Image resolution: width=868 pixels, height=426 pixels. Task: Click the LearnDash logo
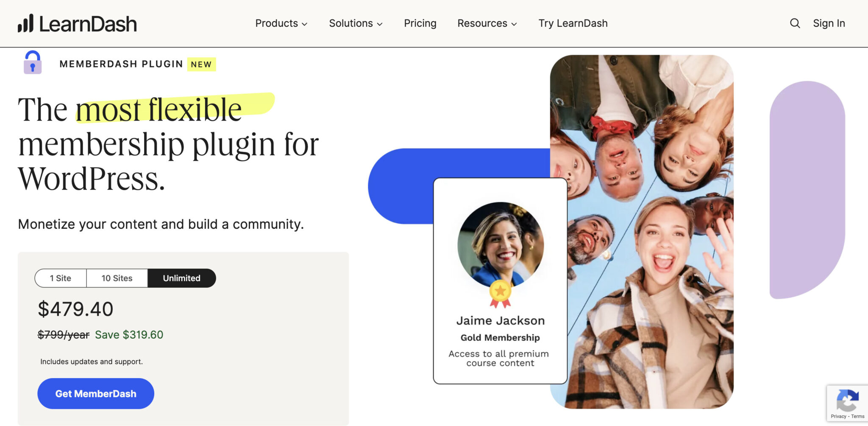[x=78, y=23]
